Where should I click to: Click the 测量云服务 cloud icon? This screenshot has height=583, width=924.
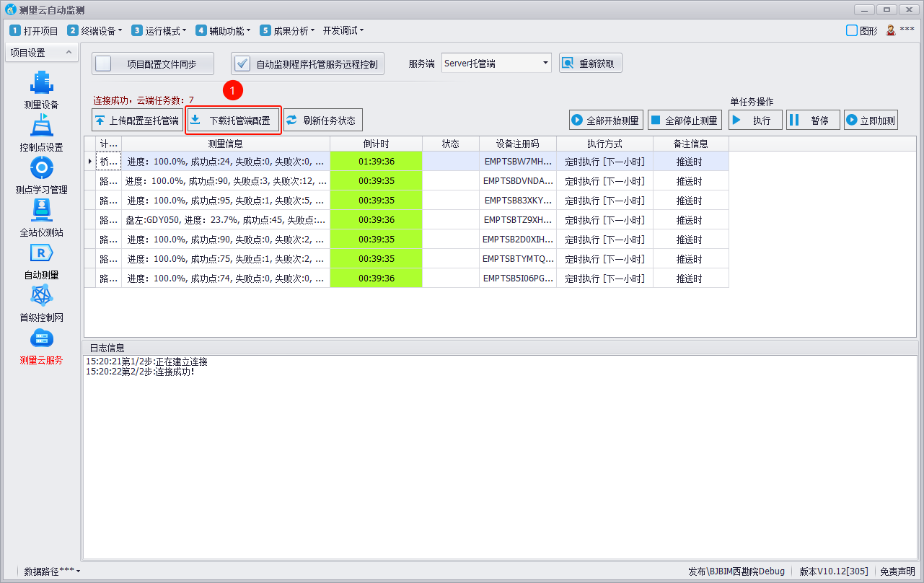pyautogui.click(x=41, y=338)
